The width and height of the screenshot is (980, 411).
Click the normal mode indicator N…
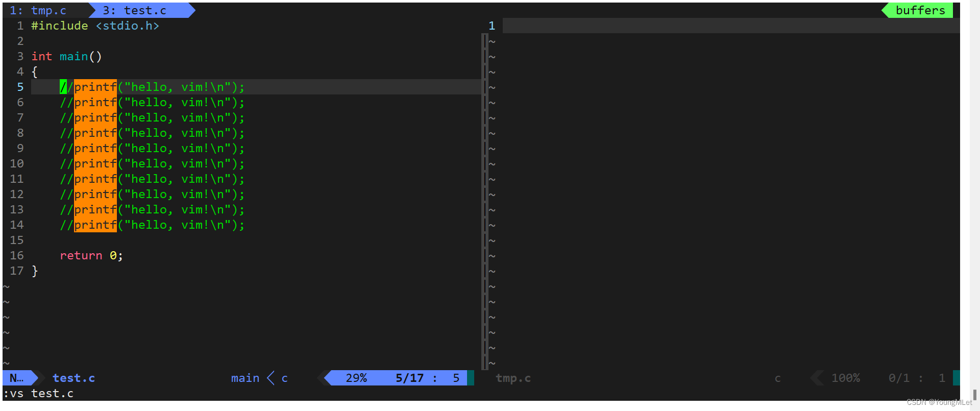tap(17, 378)
